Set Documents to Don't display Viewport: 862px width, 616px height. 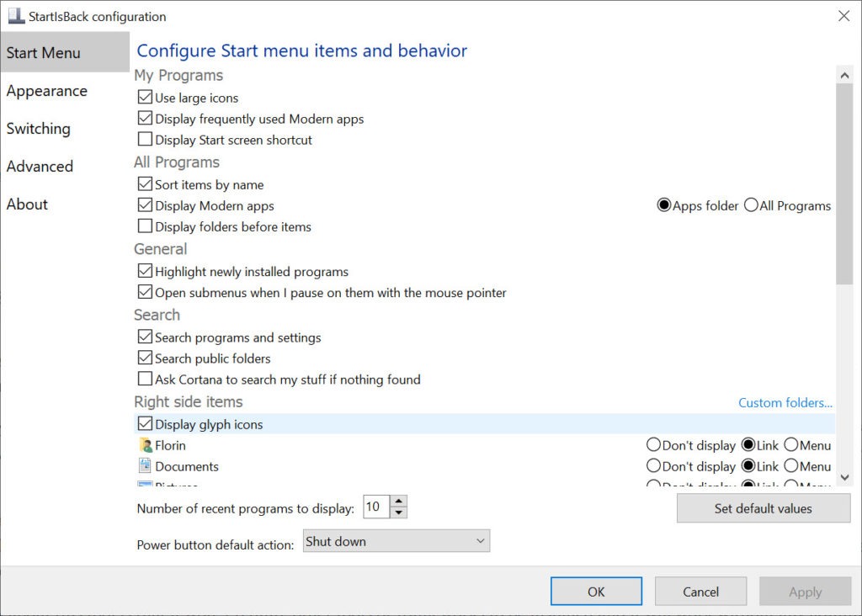pyautogui.click(x=653, y=465)
